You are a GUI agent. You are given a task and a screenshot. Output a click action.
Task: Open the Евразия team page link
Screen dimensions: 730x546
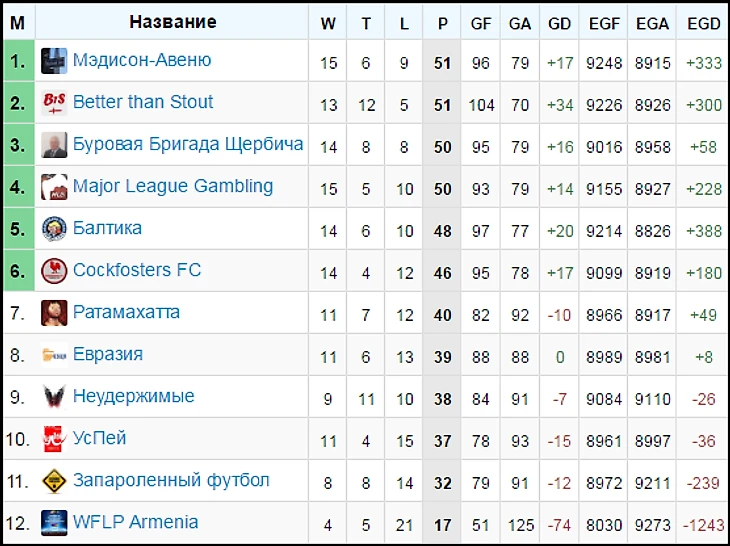pyautogui.click(x=108, y=354)
